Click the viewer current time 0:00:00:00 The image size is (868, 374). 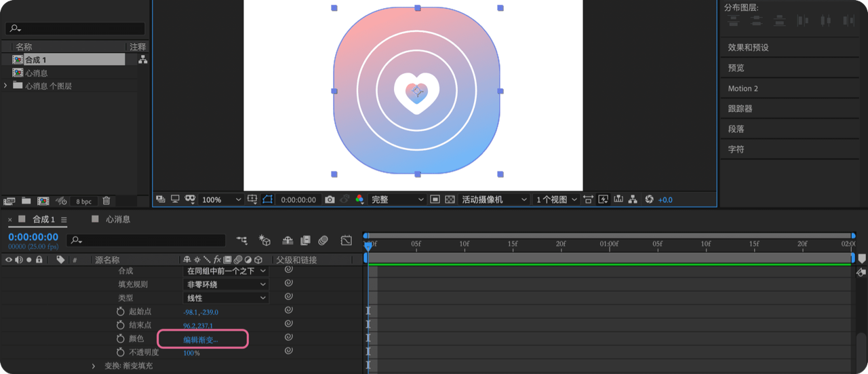298,200
